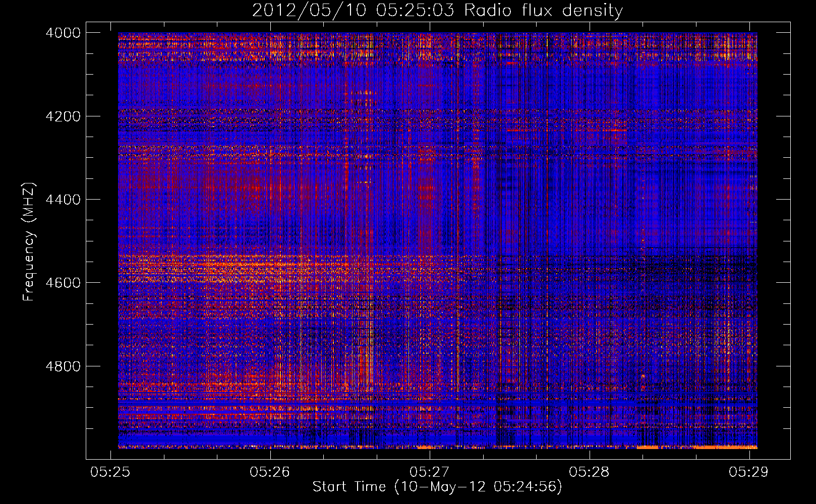The image size is (816, 504).
Task: Click the plot title "Radio flux density"
Action: tap(543, 10)
